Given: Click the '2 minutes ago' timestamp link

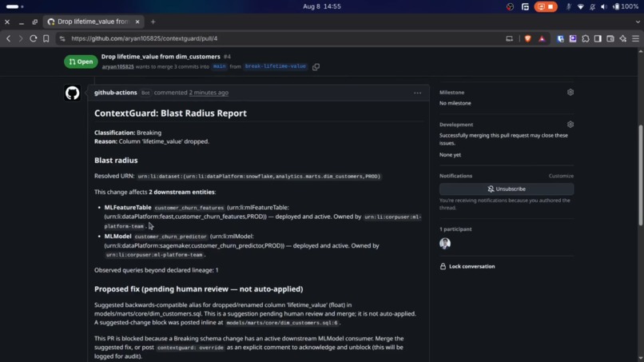Looking at the screenshot, I should [x=209, y=93].
